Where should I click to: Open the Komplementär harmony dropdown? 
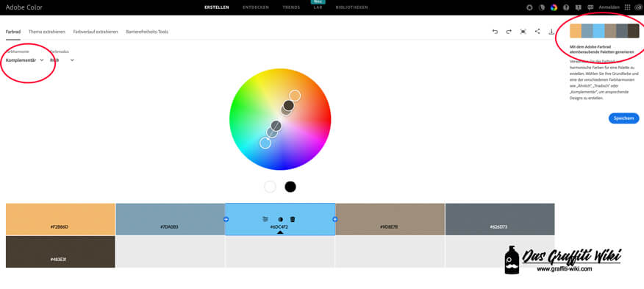click(x=25, y=60)
